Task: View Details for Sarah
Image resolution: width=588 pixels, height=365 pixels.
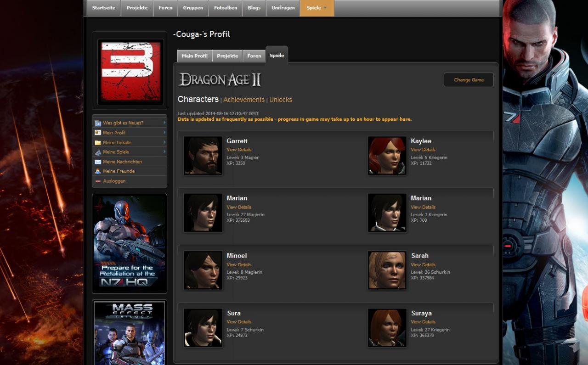Action: pyautogui.click(x=423, y=264)
